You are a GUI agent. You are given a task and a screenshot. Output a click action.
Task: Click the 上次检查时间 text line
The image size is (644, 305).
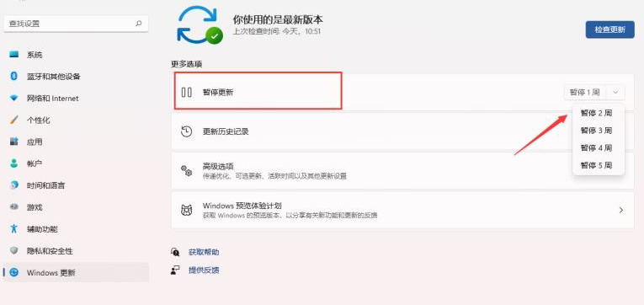(x=277, y=31)
